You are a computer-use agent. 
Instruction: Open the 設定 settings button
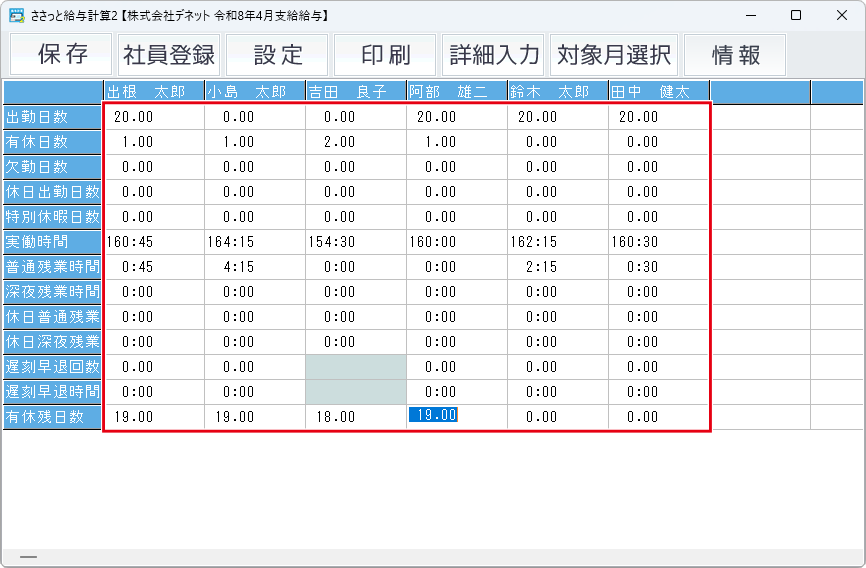(x=277, y=55)
